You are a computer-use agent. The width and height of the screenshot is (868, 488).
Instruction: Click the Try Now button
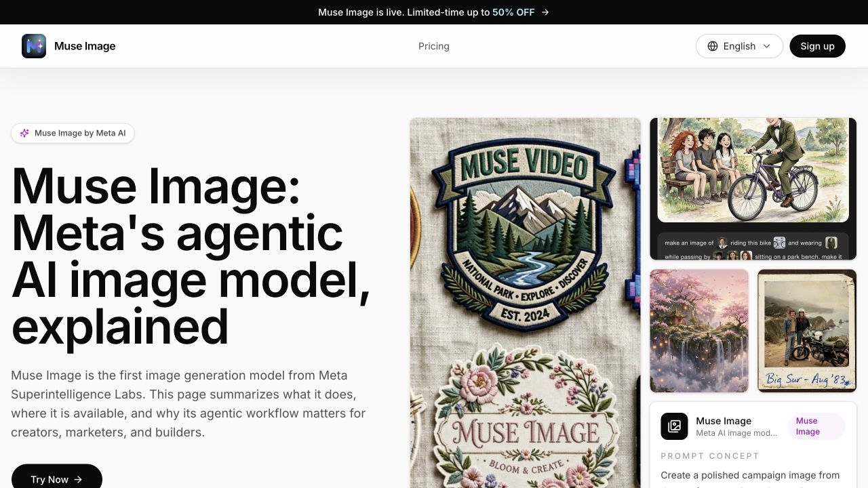(56, 479)
